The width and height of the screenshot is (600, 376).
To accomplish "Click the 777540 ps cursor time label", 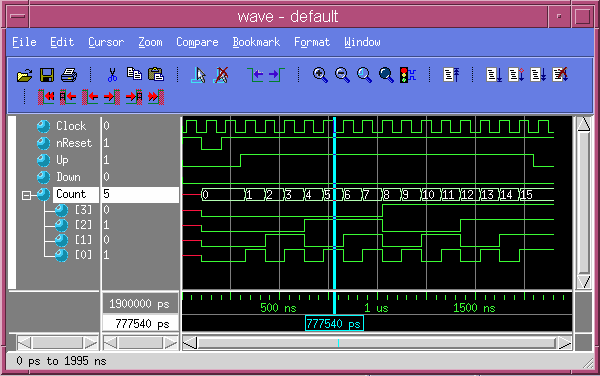I will click(334, 324).
